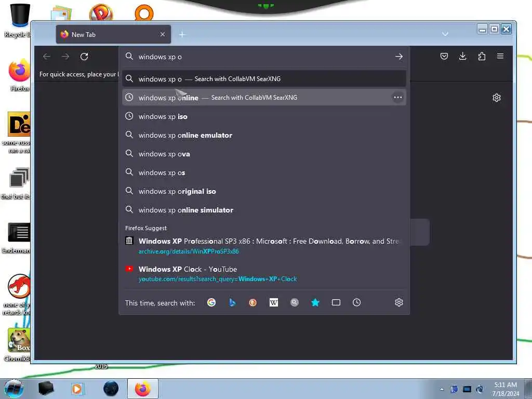Click the Firefox back arrow

[x=46, y=56]
